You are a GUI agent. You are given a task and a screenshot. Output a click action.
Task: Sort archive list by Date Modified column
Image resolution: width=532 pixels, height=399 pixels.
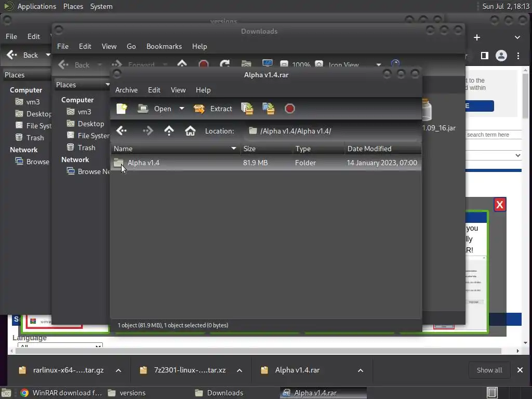coord(383,149)
